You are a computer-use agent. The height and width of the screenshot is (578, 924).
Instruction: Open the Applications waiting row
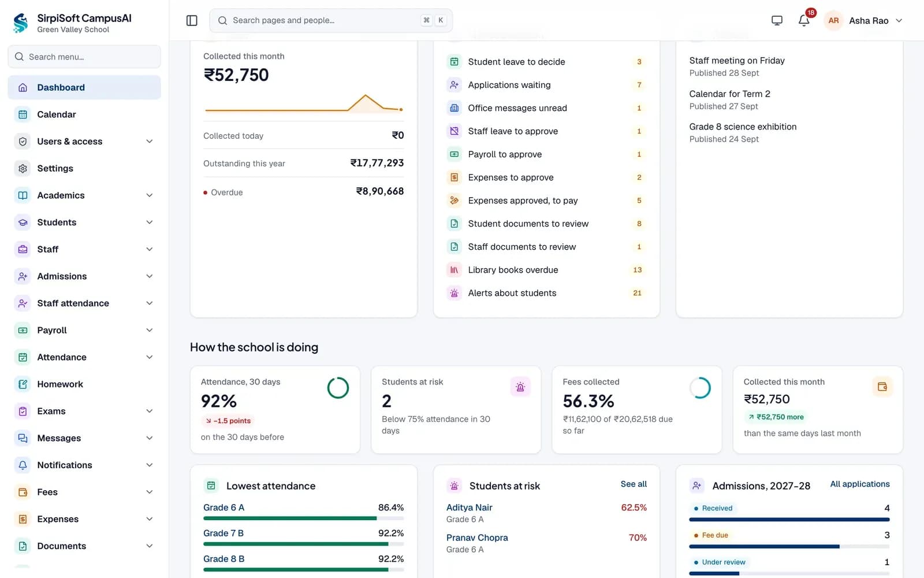[546, 85]
